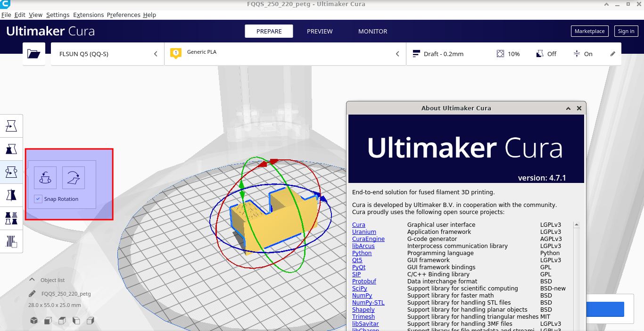The width and height of the screenshot is (644, 331).
Task: Open the Settings menu
Action: click(58, 15)
